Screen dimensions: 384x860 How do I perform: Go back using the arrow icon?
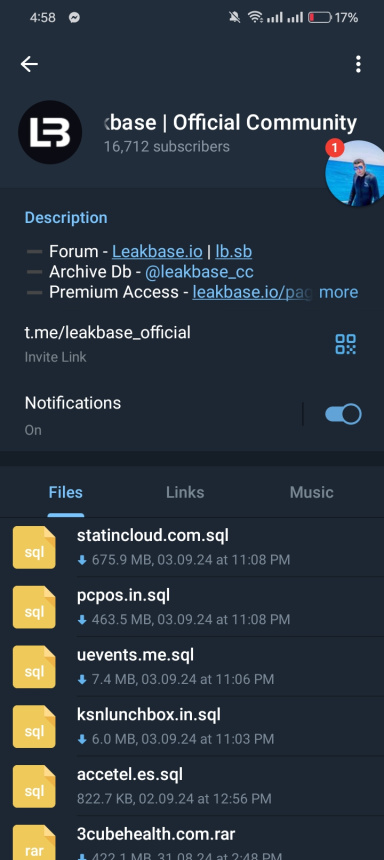pos(29,64)
